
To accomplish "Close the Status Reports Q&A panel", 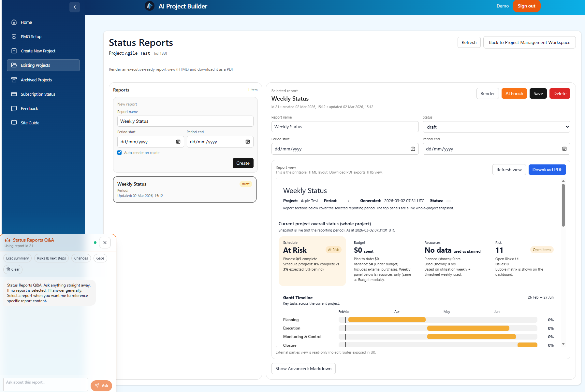I will 105,243.
